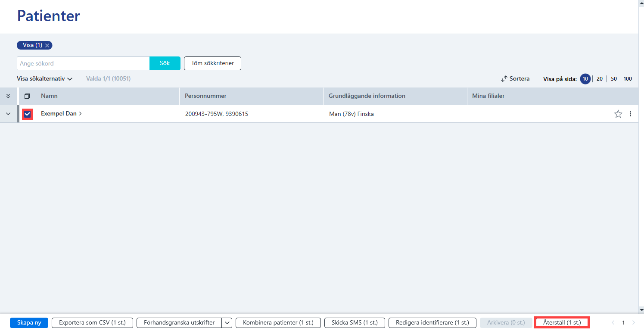The height and width of the screenshot is (331, 644).
Task: Open the three-dot row menu for Exempel Dan
Action: 631,114
